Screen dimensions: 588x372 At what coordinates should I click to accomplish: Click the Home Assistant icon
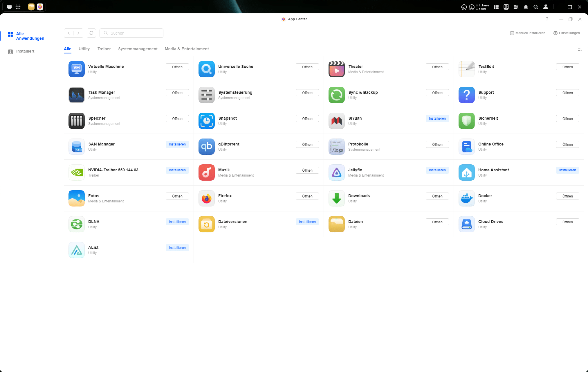pos(466,172)
